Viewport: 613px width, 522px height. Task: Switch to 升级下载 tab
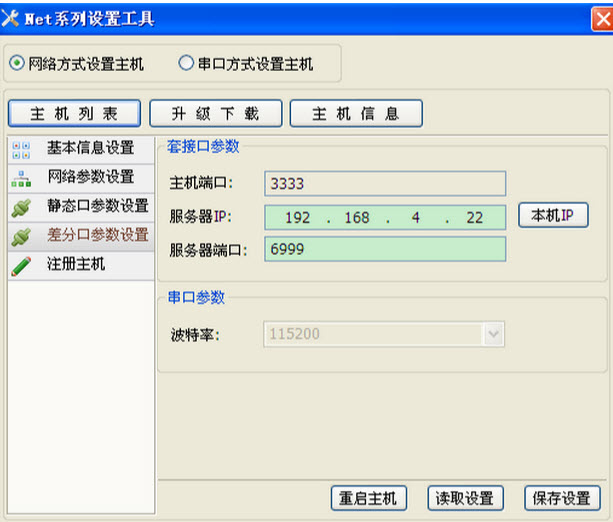click(215, 113)
